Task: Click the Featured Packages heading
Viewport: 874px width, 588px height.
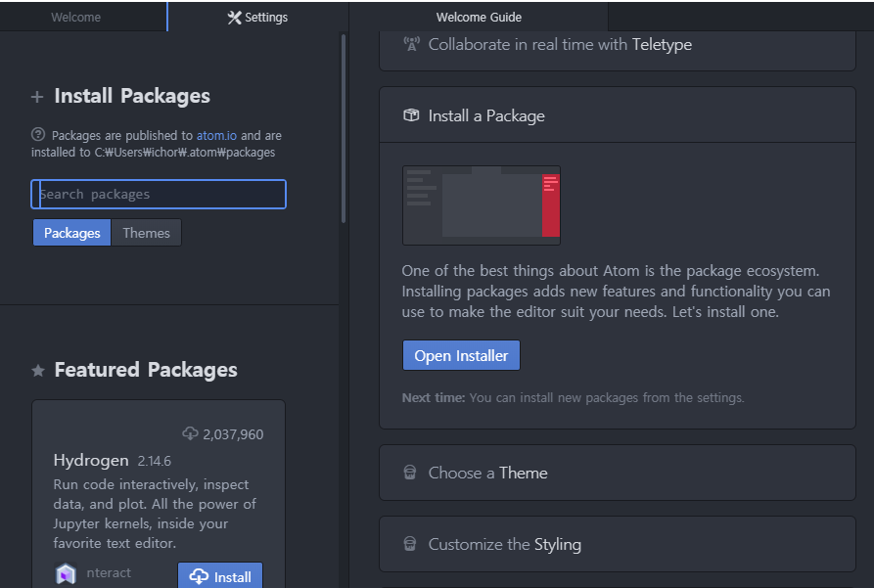Action: click(x=146, y=370)
